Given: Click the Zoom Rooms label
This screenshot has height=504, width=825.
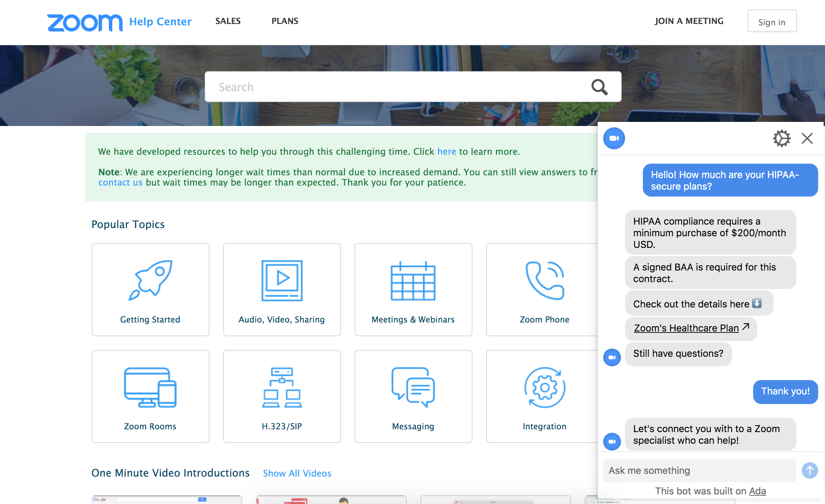Looking at the screenshot, I should pos(150,426).
